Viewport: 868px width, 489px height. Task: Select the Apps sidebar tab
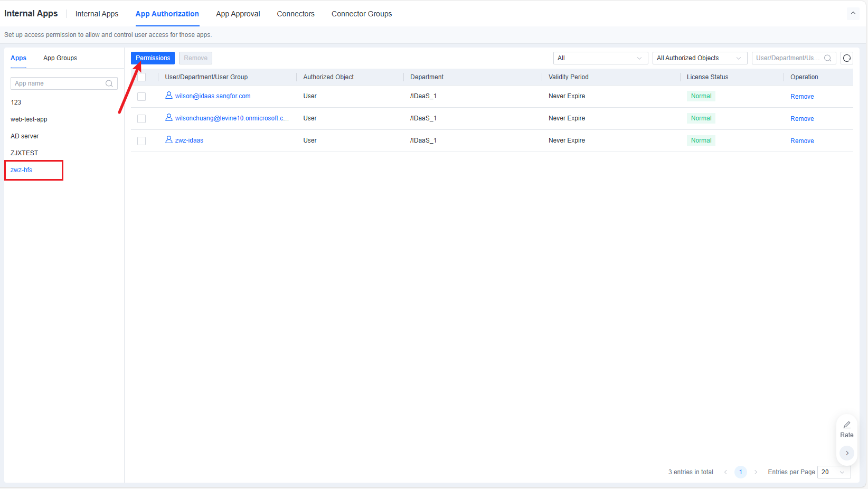[x=18, y=58]
